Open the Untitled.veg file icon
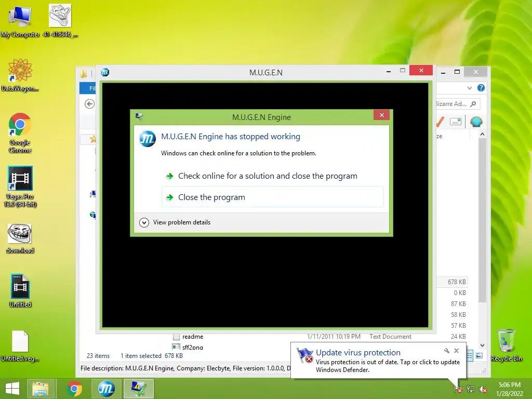The height and width of the screenshot is (399, 532). pos(20,345)
